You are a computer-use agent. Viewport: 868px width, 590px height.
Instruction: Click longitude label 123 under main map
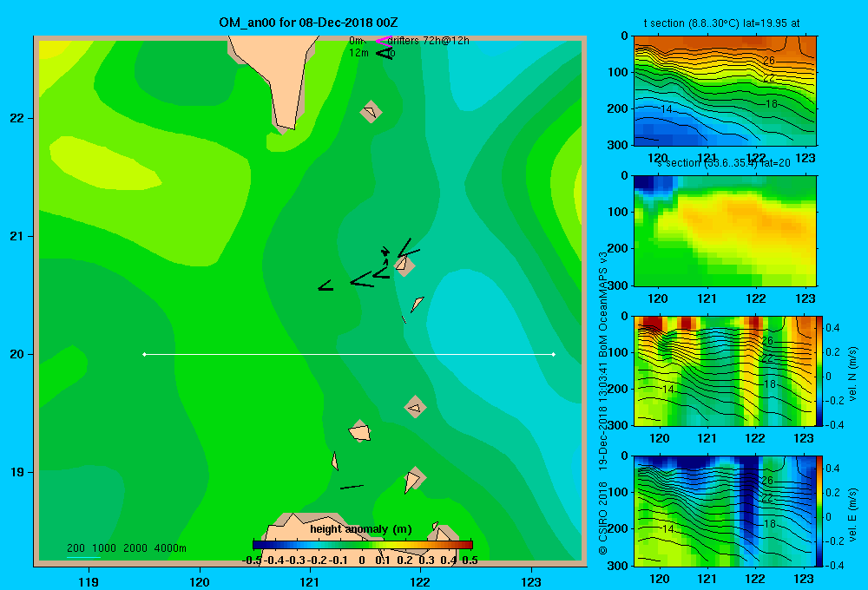[531, 582]
